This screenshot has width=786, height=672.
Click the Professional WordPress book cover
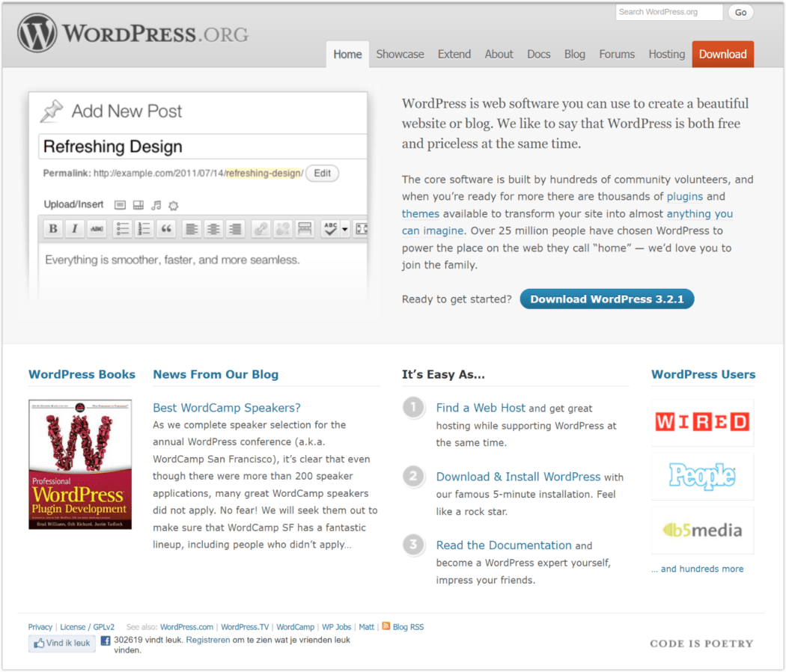(80, 464)
